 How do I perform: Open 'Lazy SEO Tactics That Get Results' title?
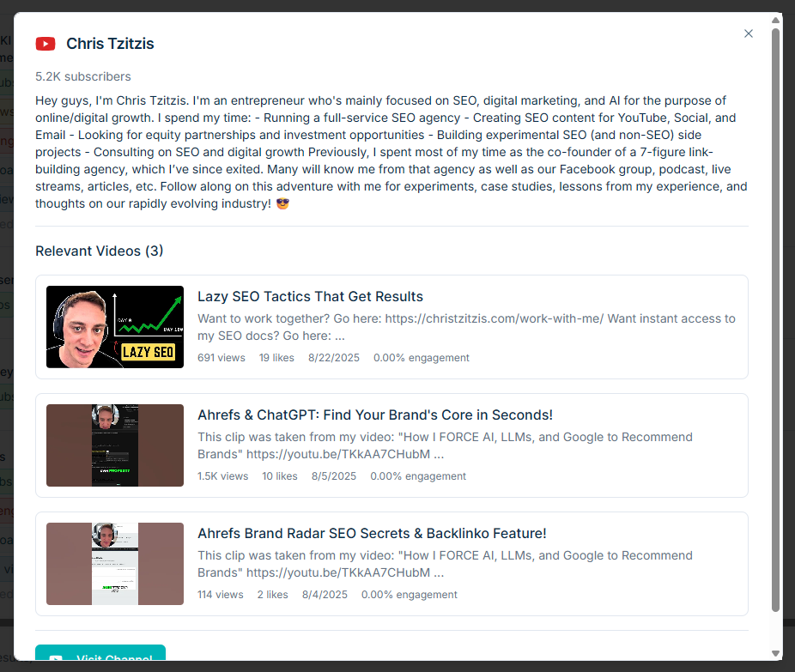click(310, 297)
